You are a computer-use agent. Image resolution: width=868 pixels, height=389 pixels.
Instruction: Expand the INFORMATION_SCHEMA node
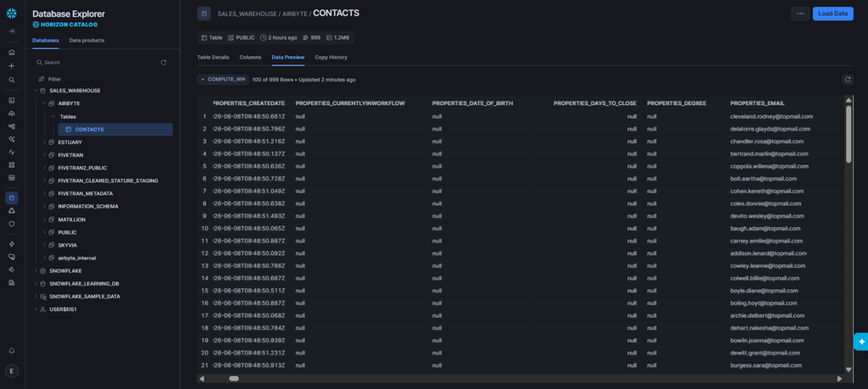44,207
